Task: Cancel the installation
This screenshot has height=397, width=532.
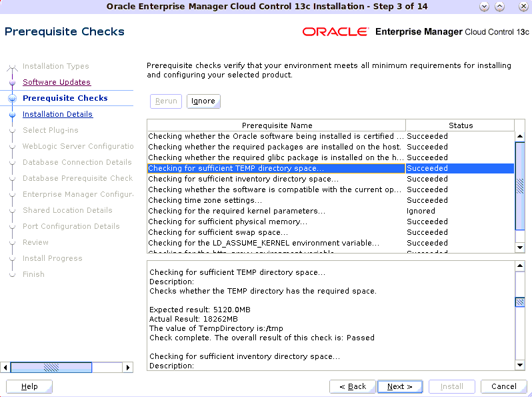Action: [503, 386]
